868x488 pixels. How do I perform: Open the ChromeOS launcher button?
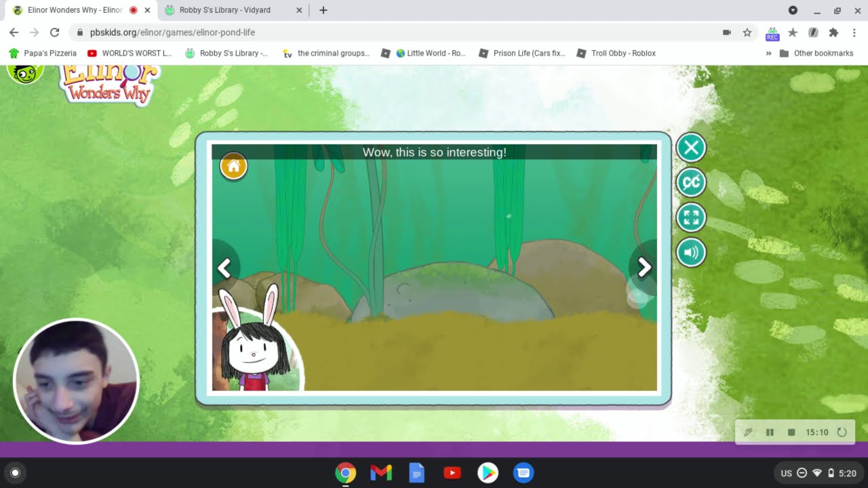[16, 473]
